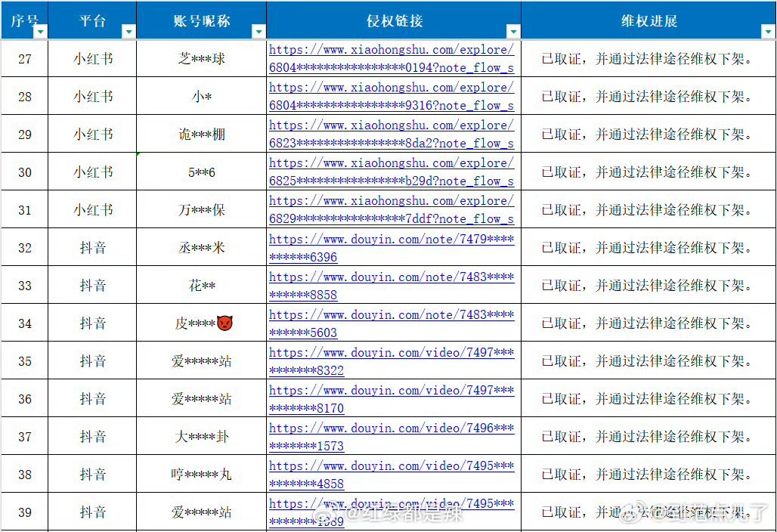Viewport: 777px width, 532px height.
Task: Open the douyin video link in row 39
Action: coord(392,512)
